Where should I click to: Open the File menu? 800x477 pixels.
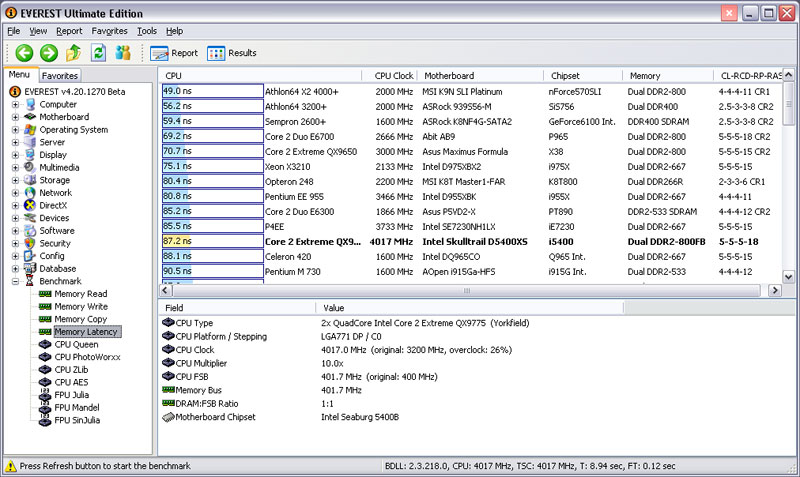tap(13, 31)
